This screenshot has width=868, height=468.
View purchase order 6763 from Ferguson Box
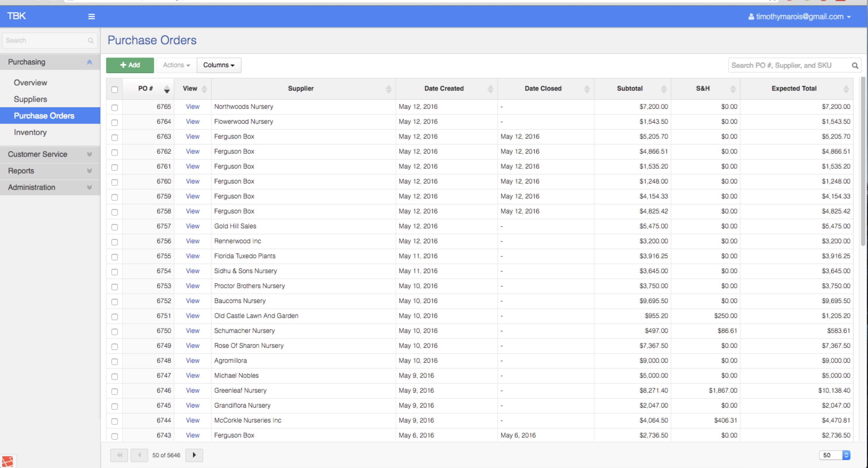(x=192, y=136)
